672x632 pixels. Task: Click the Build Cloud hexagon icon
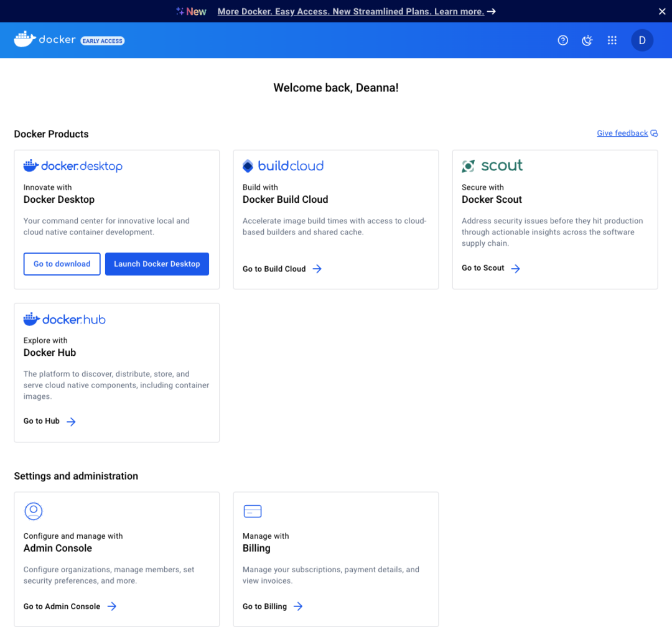click(248, 165)
